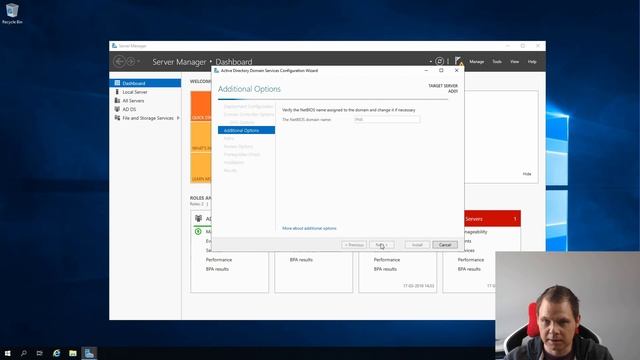Click the All Servers icon
The image size is (640, 360).
click(x=117, y=100)
